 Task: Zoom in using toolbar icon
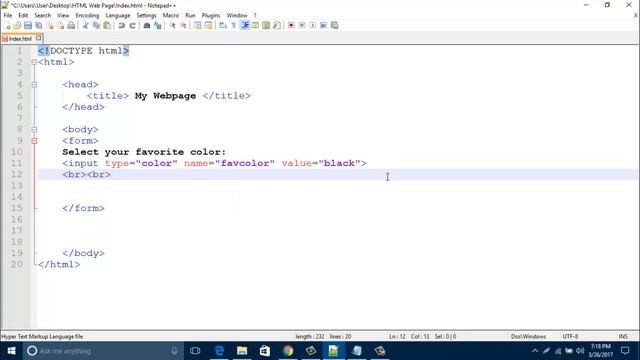172,25
